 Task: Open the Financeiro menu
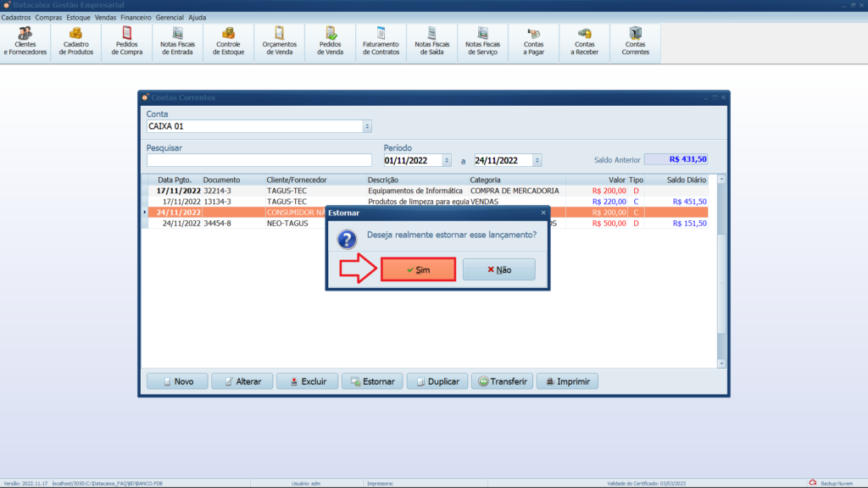pyautogui.click(x=136, y=17)
